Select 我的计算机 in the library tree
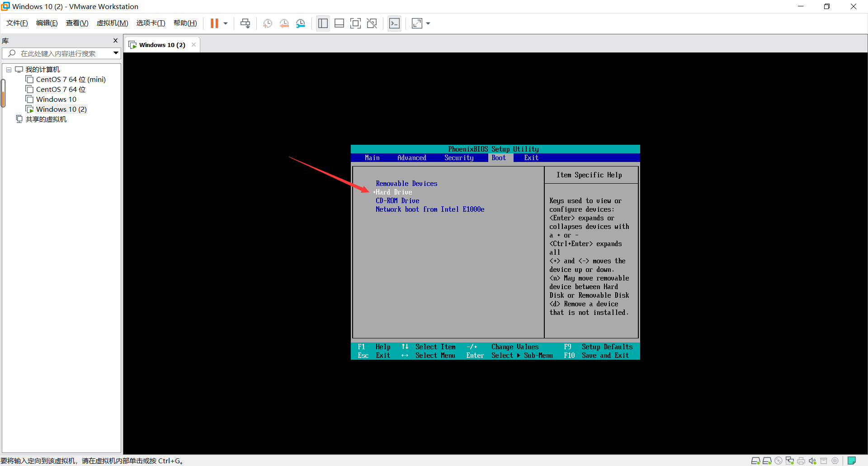Image resolution: width=868 pixels, height=466 pixels. pos(42,70)
